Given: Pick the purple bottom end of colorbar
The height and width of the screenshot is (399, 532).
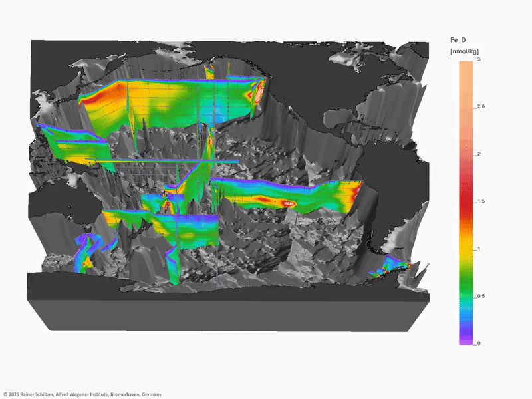Looking at the screenshot, I should click(x=465, y=340).
